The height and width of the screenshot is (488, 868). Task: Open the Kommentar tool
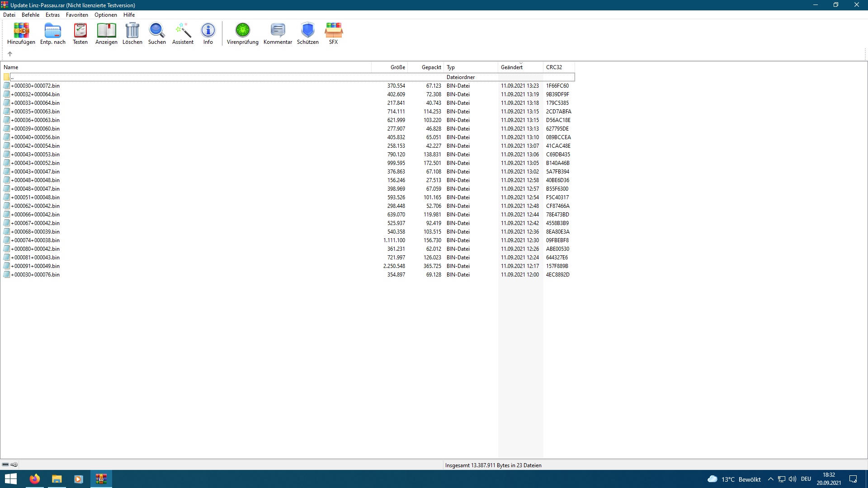[x=278, y=33]
